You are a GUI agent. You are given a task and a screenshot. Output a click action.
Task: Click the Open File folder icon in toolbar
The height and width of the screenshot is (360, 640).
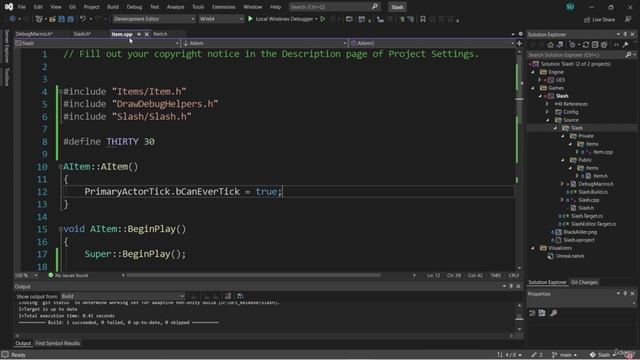tap(52, 19)
